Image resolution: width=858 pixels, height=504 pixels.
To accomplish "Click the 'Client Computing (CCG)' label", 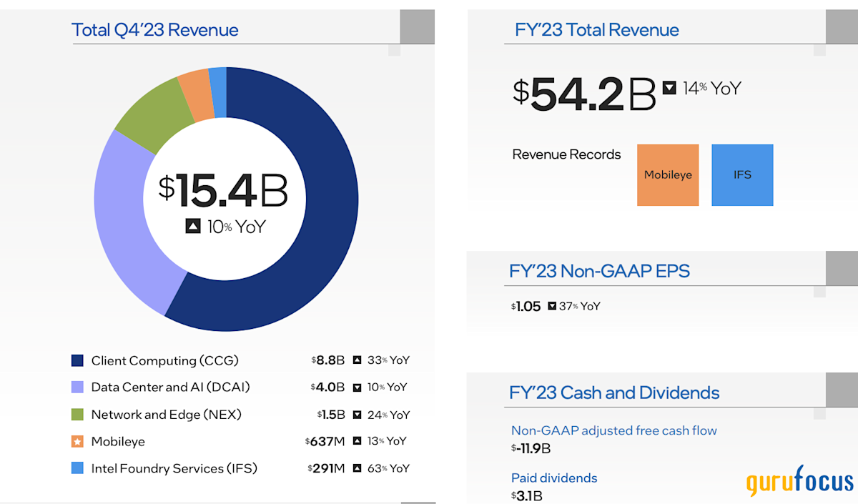I will click(x=165, y=361).
